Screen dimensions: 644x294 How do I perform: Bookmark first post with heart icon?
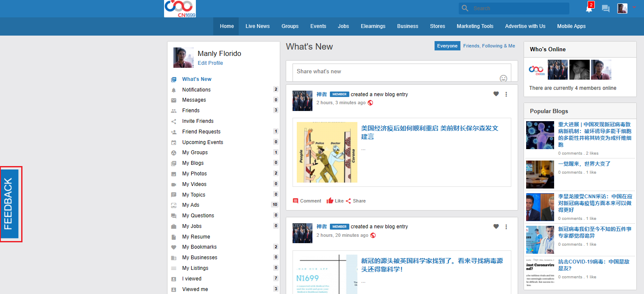tap(496, 94)
